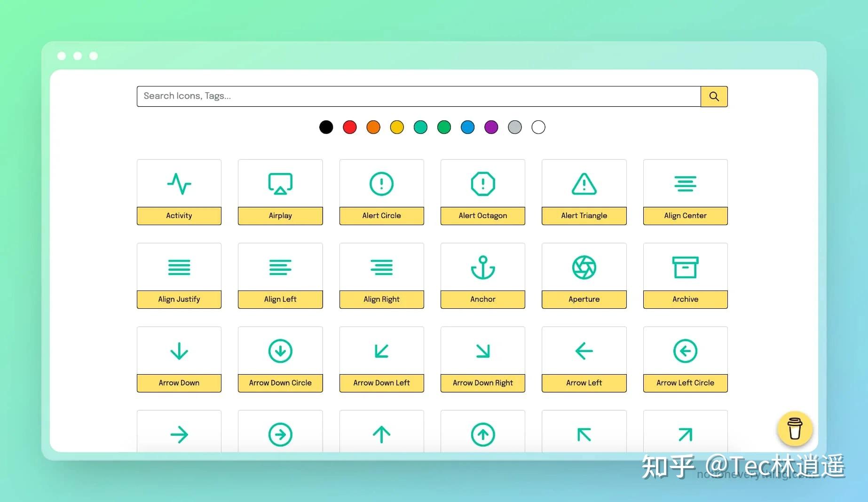Select the Activity icon

[179, 184]
